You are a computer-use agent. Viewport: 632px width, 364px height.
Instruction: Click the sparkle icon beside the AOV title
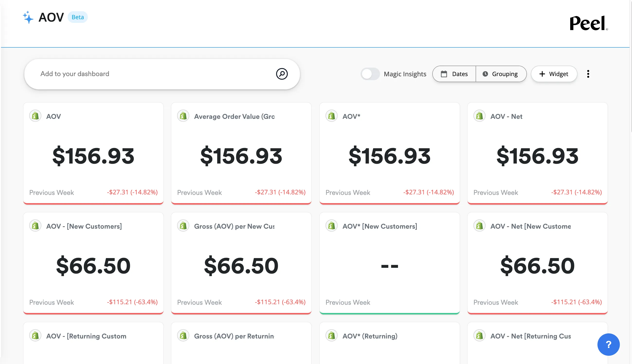pyautogui.click(x=28, y=17)
